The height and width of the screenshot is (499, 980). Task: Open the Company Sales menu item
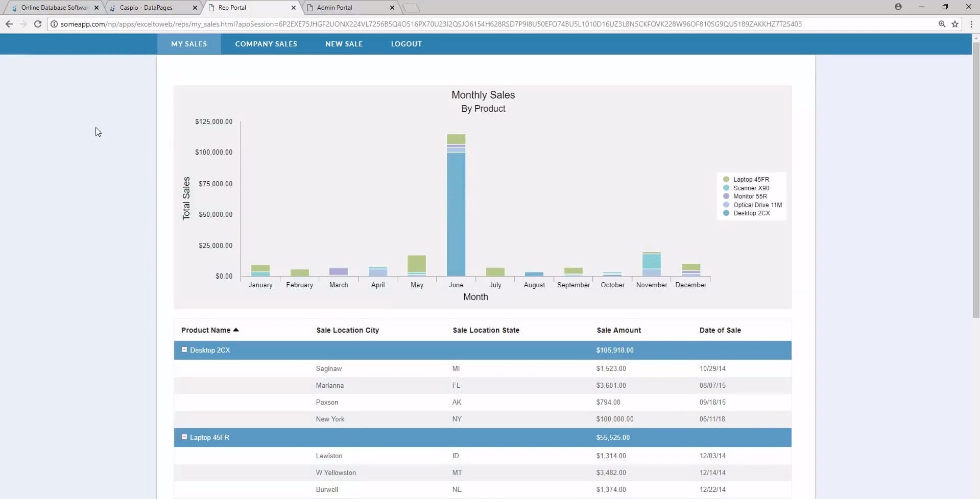coord(266,44)
